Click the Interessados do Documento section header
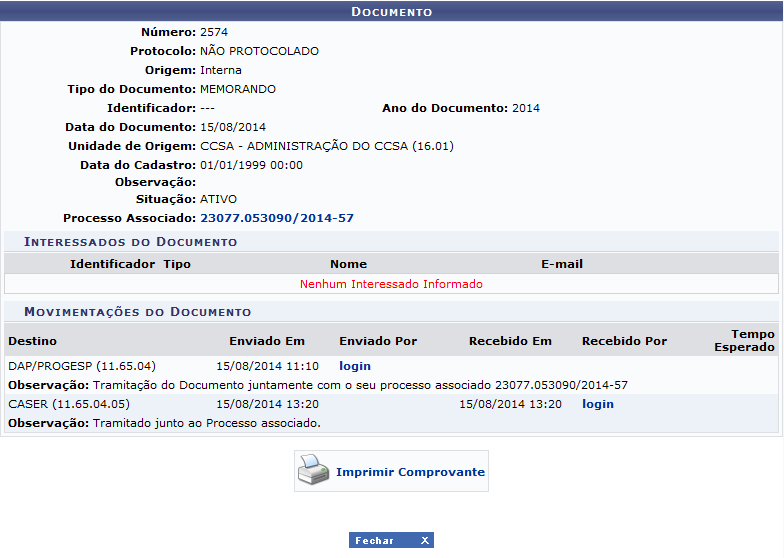 point(131,242)
